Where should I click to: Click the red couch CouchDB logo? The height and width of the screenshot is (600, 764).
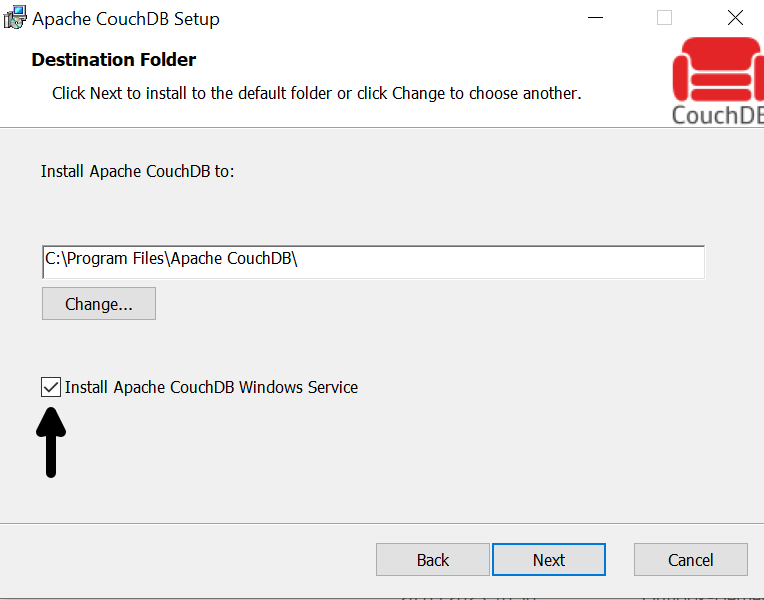pos(718,70)
